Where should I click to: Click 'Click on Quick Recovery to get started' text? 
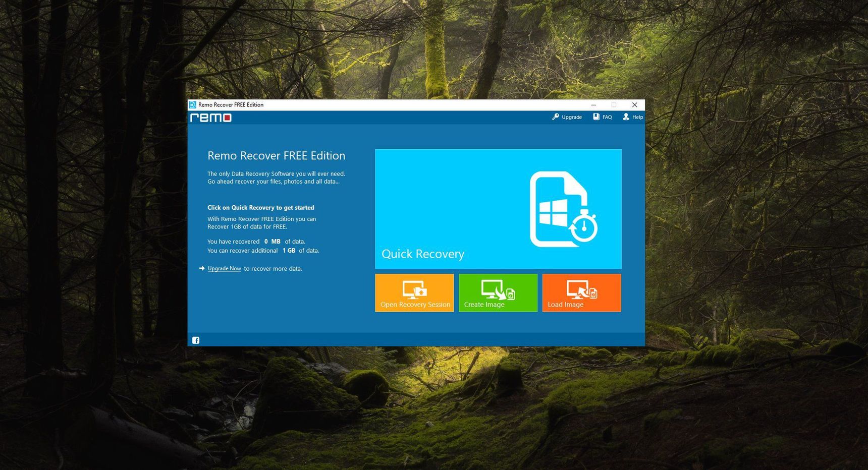point(261,208)
